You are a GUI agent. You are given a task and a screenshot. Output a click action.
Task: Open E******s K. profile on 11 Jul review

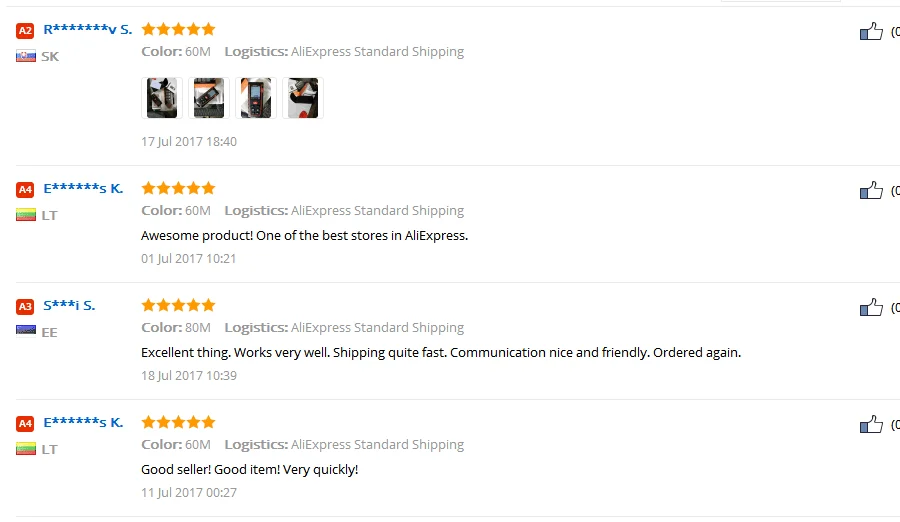pyautogui.click(x=83, y=423)
